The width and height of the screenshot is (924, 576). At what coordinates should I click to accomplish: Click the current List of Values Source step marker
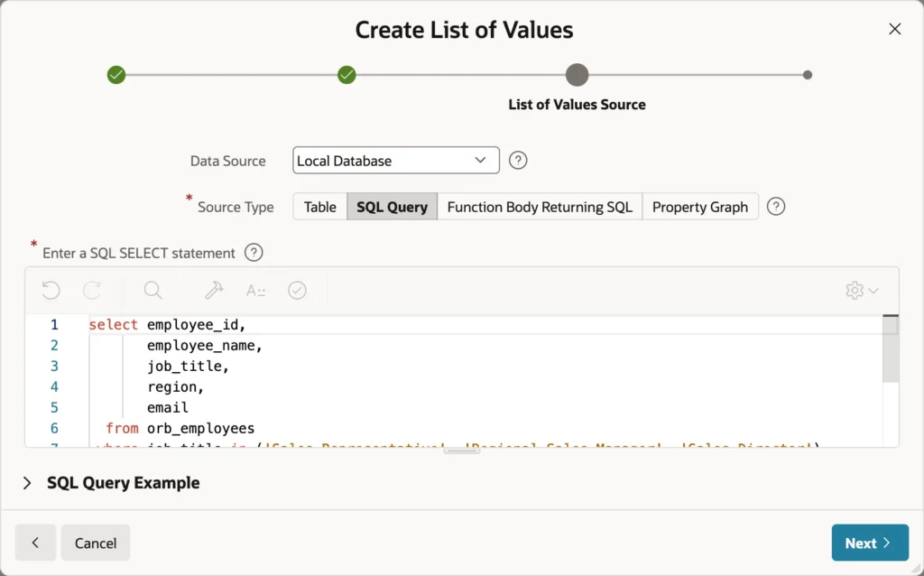click(x=577, y=75)
